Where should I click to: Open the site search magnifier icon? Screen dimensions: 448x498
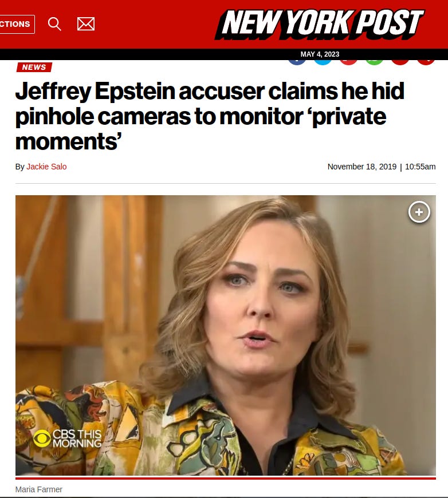point(54,24)
